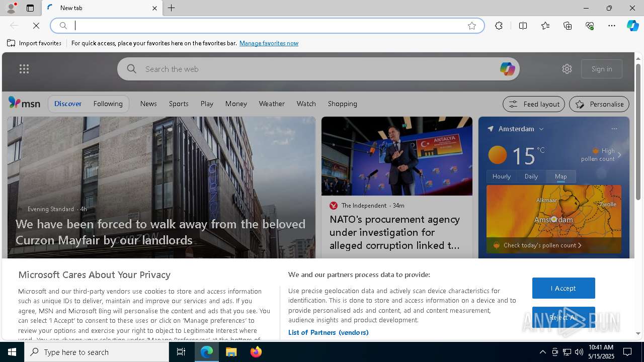Click the back navigation arrow

(14, 26)
